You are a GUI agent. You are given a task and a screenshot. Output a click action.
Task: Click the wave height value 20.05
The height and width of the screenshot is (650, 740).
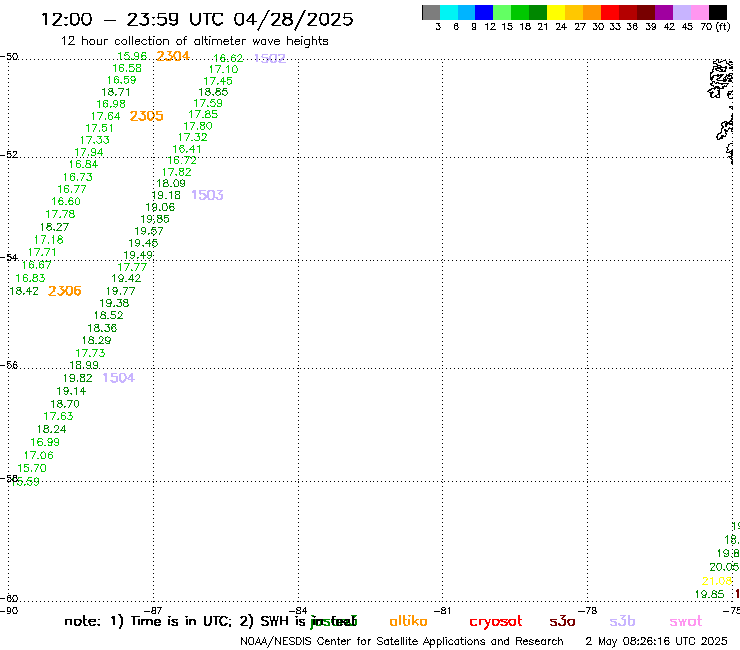pyautogui.click(x=724, y=567)
